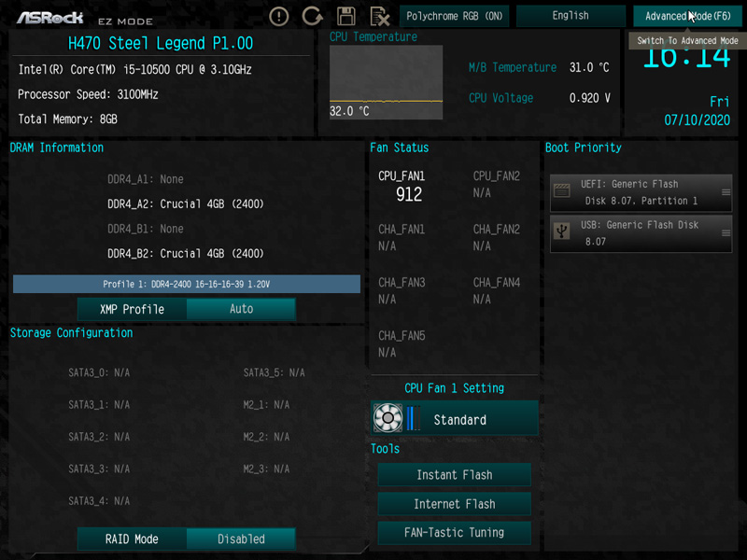
Task: Click SATA3_3 storage entry
Action: click(99, 469)
